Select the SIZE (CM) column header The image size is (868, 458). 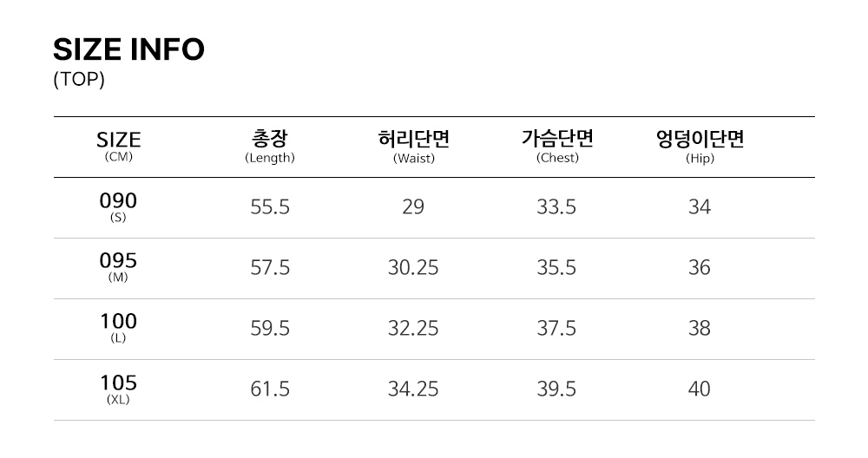pyautogui.click(x=119, y=146)
